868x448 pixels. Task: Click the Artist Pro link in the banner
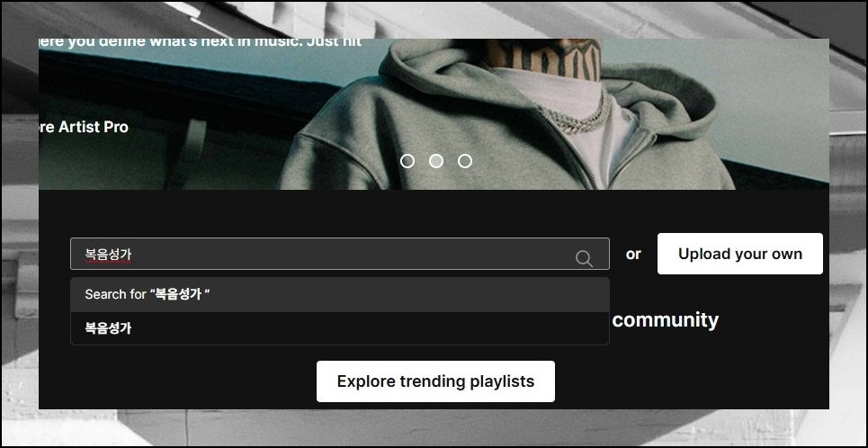coord(84,127)
